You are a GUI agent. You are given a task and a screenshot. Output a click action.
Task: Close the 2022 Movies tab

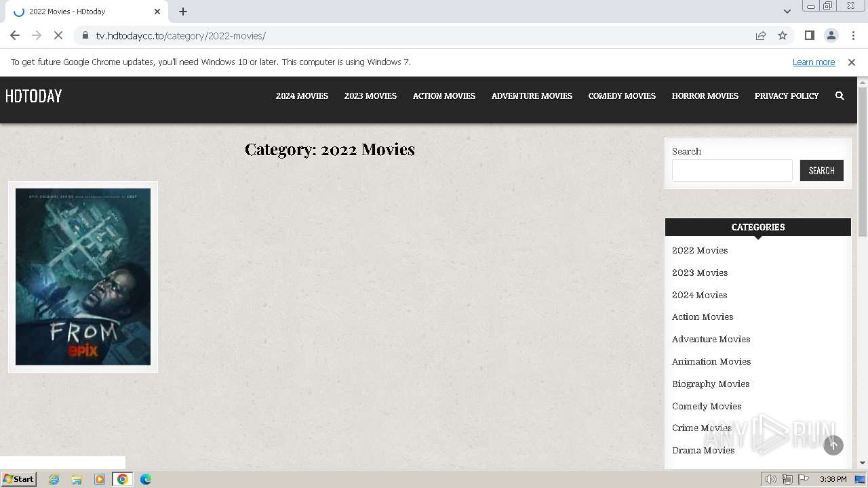coord(157,12)
